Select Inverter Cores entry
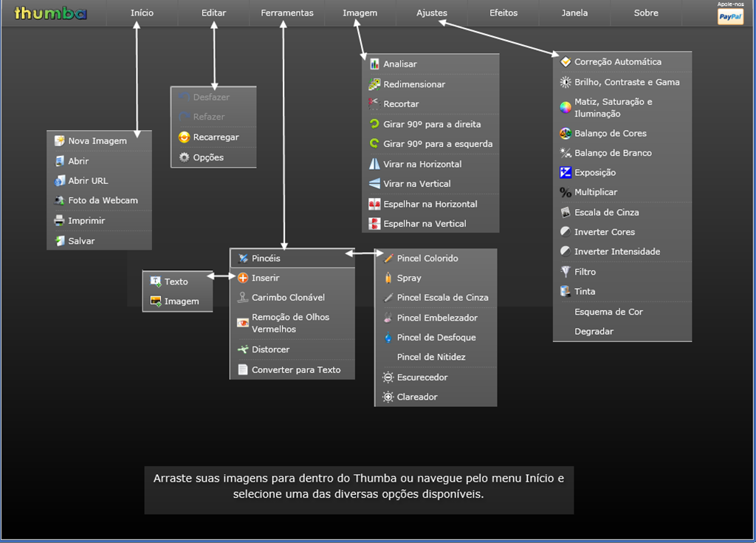The height and width of the screenshot is (543, 756). 622,232
